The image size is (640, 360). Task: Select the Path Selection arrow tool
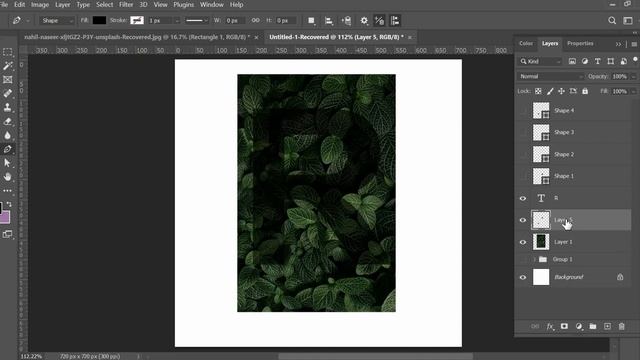7,163
